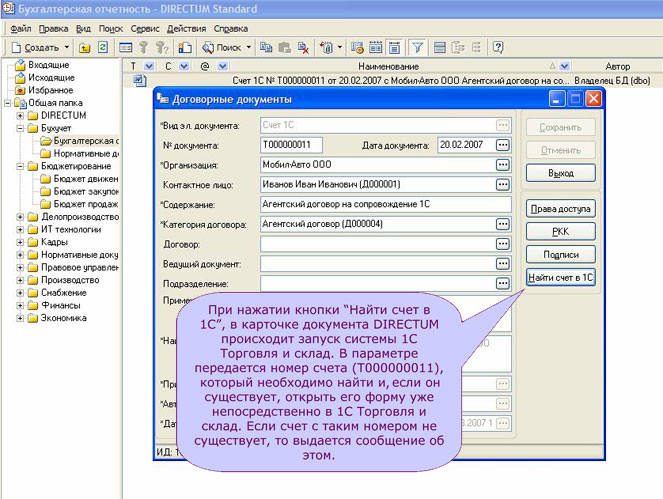The height and width of the screenshot is (499, 663).
Task: Open lookup button for Контактное лицо field
Action: click(502, 184)
